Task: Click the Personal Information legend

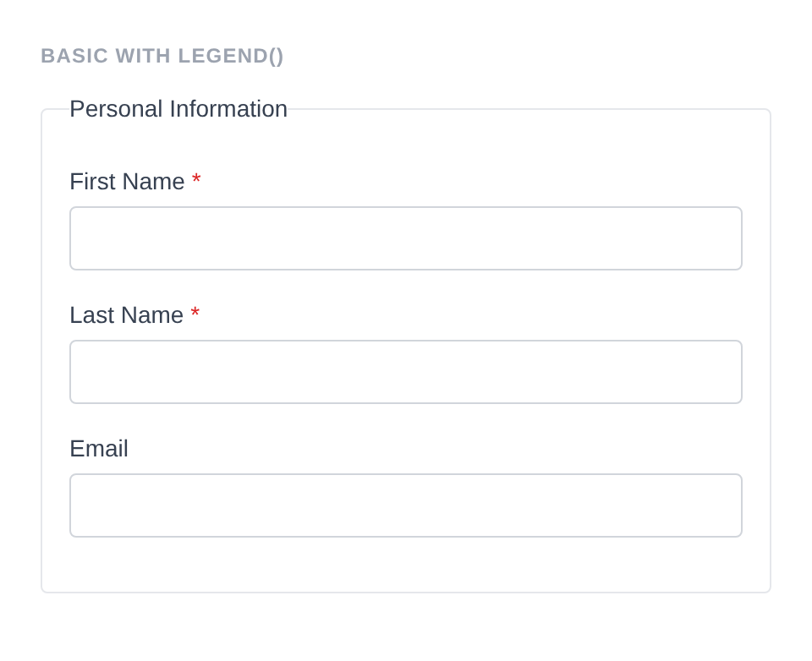Action: [178, 109]
